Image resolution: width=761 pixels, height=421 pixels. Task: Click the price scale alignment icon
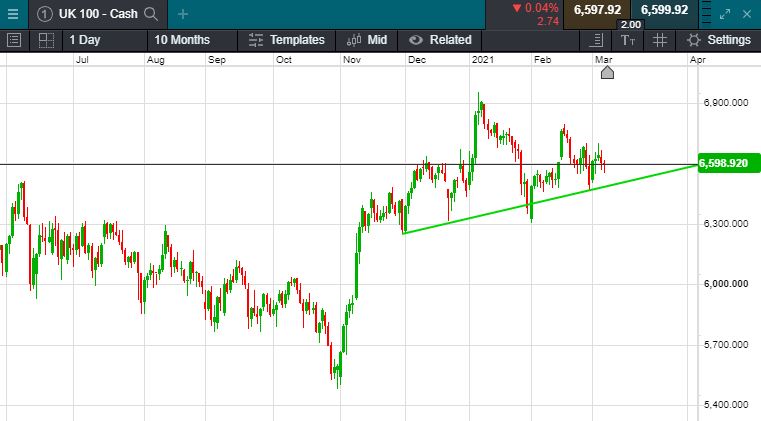pos(597,40)
